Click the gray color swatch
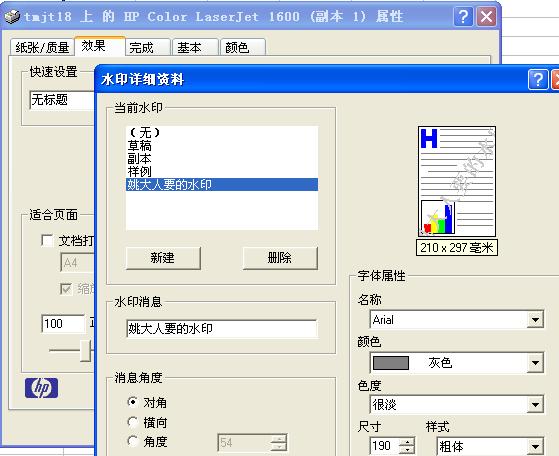Screen dimensions: 559x456 [x=391, y=363]
